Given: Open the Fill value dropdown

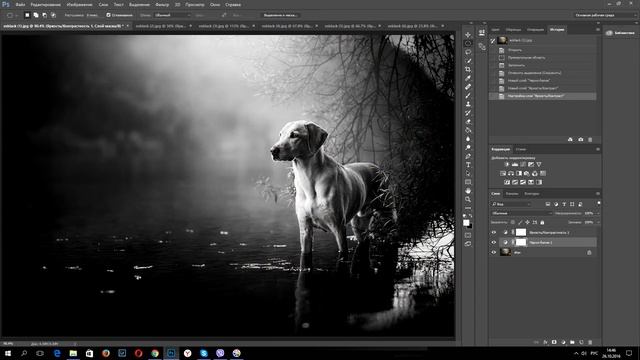Looking at the screenshot, I should [x=598, y=222].
